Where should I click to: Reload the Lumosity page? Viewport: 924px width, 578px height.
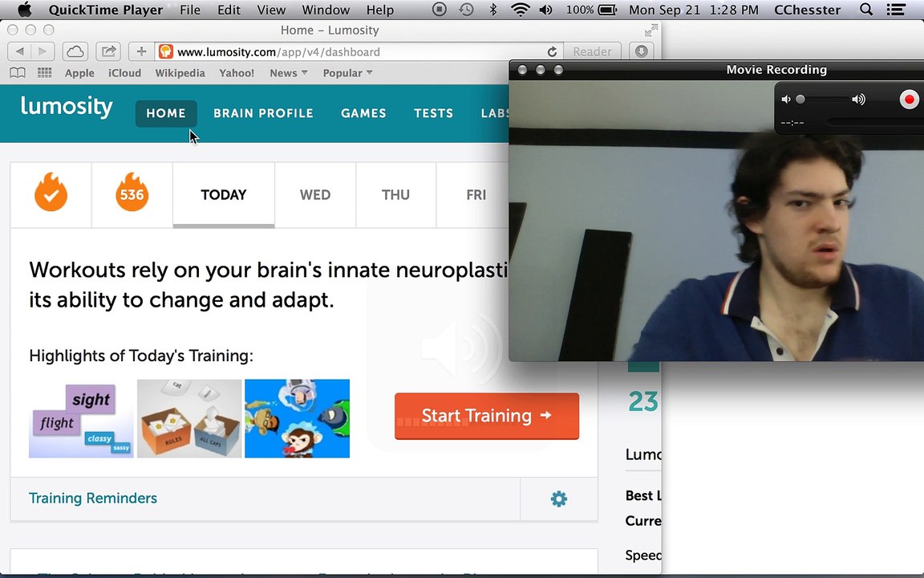(x=552, y=52)
